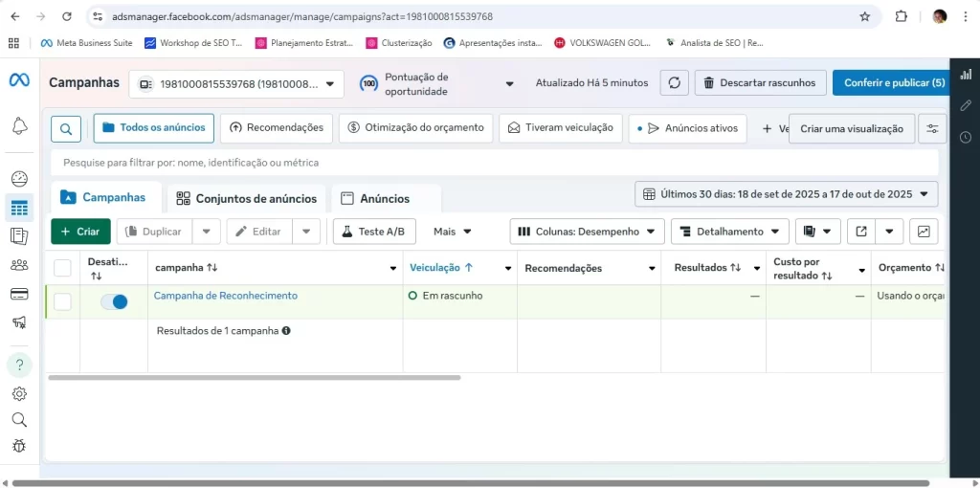
Task: Open settings gear in left sidebar
Action: 19,393
